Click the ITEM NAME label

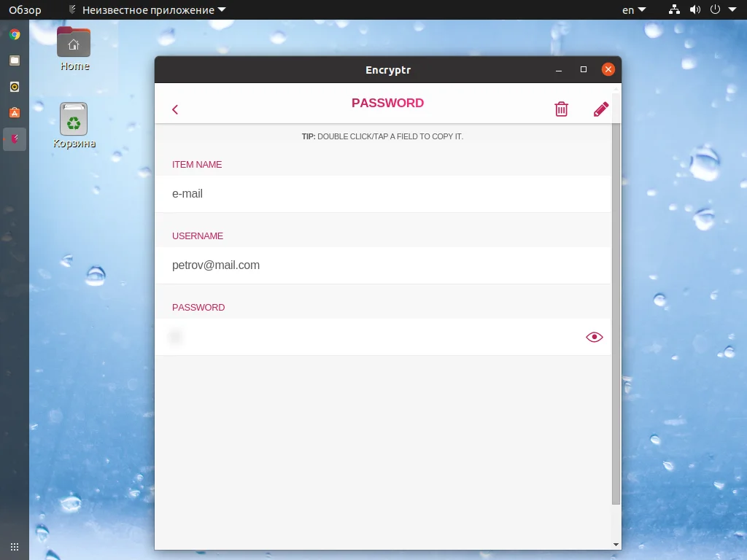click(197, 165)
